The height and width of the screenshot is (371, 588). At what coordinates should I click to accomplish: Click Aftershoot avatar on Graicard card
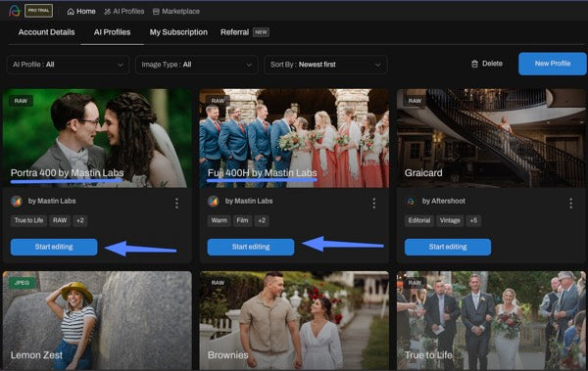point(411,202)
